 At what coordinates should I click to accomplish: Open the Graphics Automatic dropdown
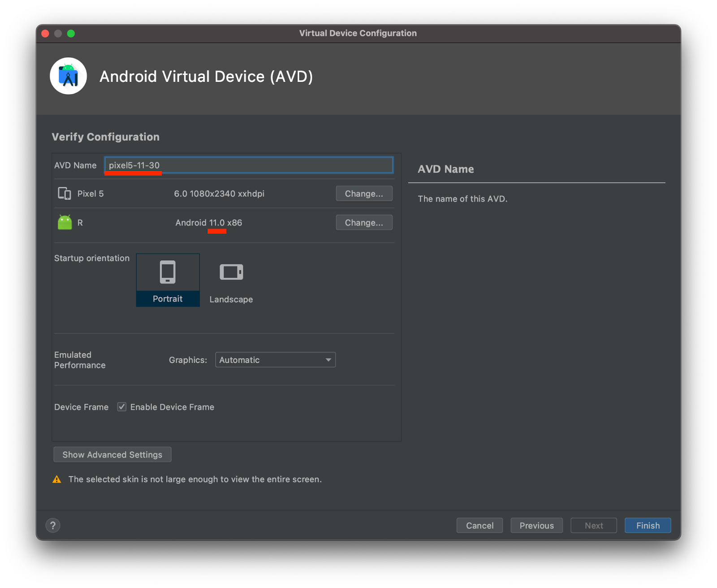click(275, 360)
